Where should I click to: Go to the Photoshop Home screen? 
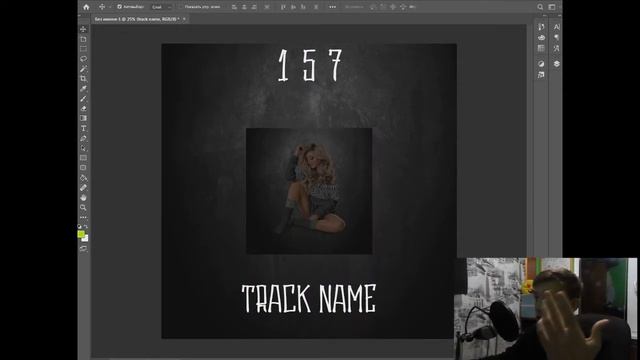(86, 7)
